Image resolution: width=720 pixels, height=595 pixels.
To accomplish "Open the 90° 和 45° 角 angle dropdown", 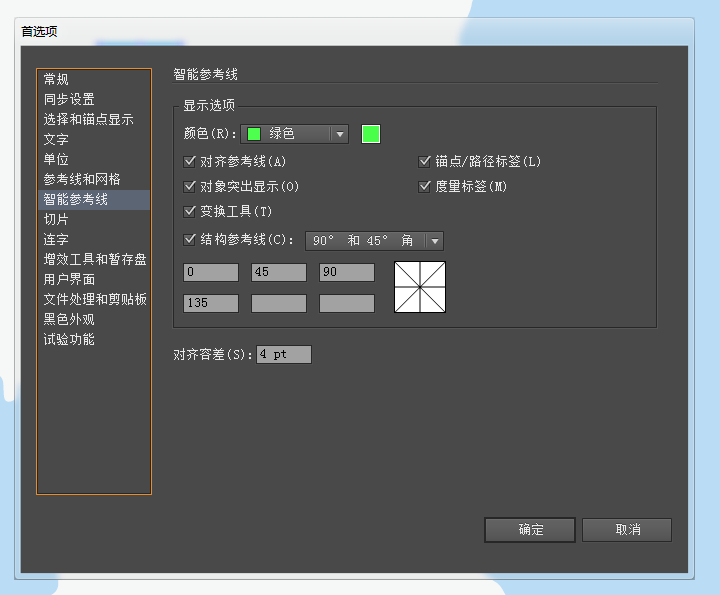I will point(374,241).
